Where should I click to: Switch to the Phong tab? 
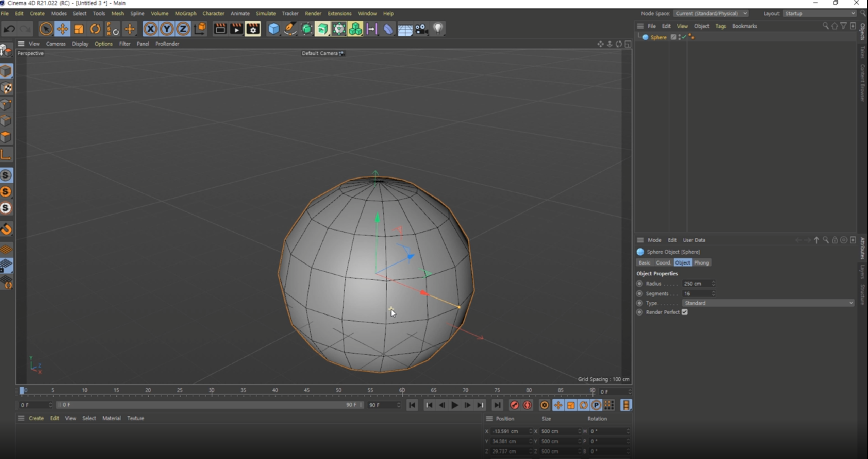[x=701, y=263]
